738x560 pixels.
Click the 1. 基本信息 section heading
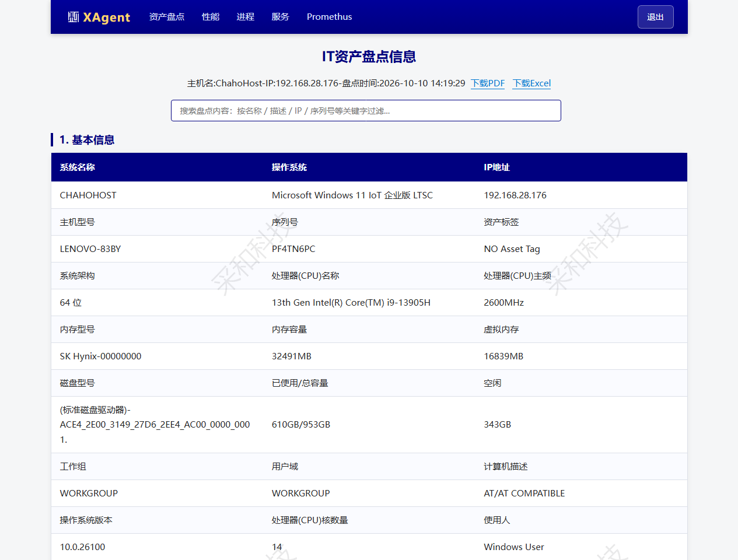pyautogui.click(x=87, y=140)
